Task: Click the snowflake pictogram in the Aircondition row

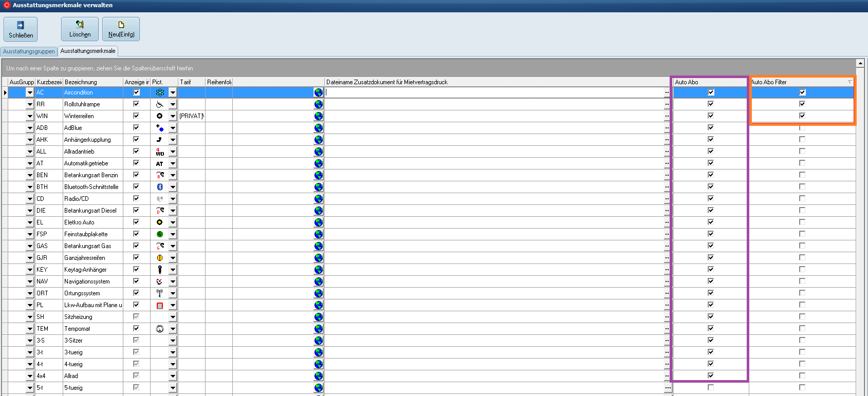Action: point(160,92)
